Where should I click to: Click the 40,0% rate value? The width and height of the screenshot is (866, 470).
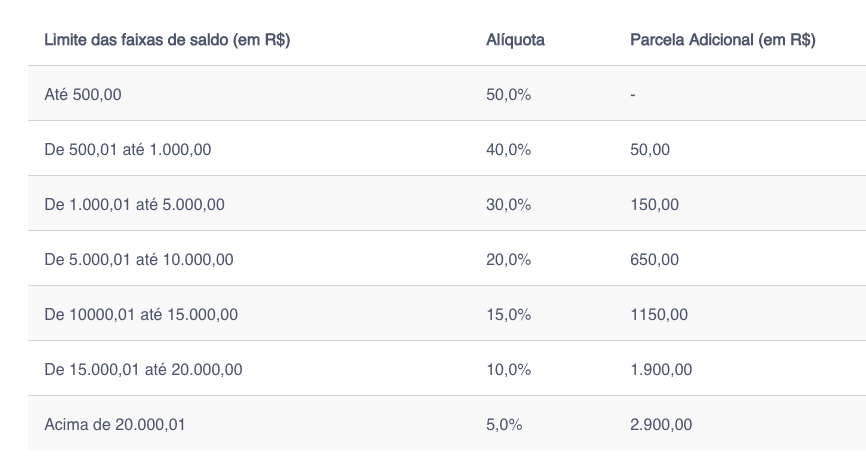(508, 150)
